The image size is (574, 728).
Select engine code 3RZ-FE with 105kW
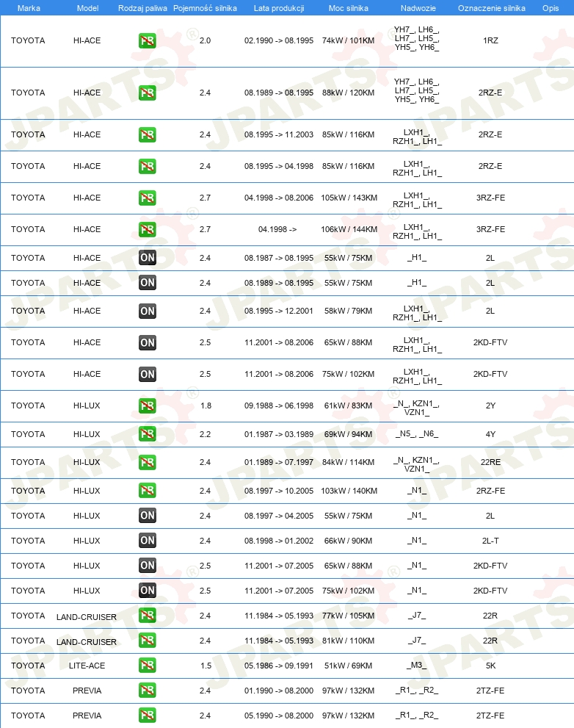(x=490, y=198)
